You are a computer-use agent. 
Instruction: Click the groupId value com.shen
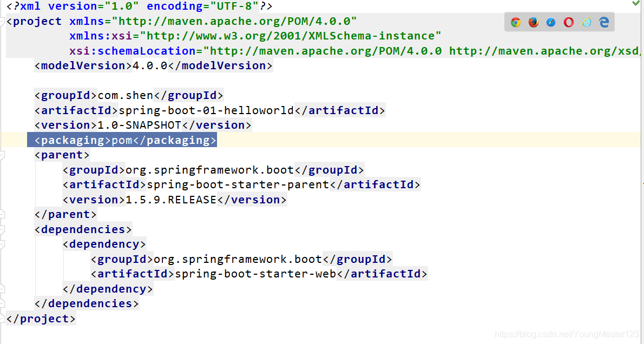click(125, 96)
